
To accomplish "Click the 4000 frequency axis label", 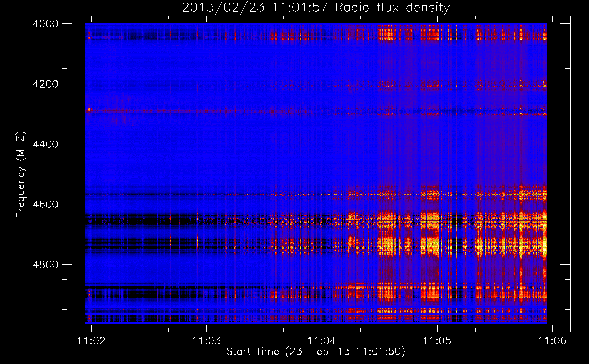I will click(x=45, y=24).
